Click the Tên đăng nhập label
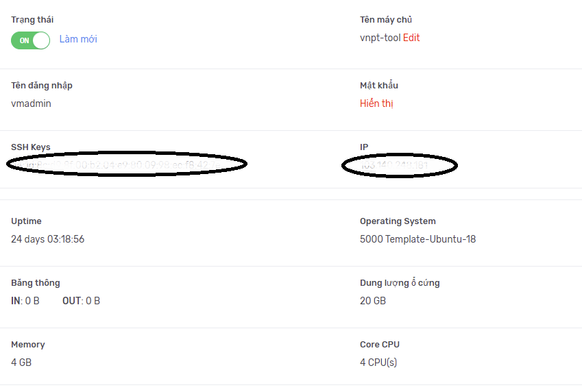 coord(42,86)
